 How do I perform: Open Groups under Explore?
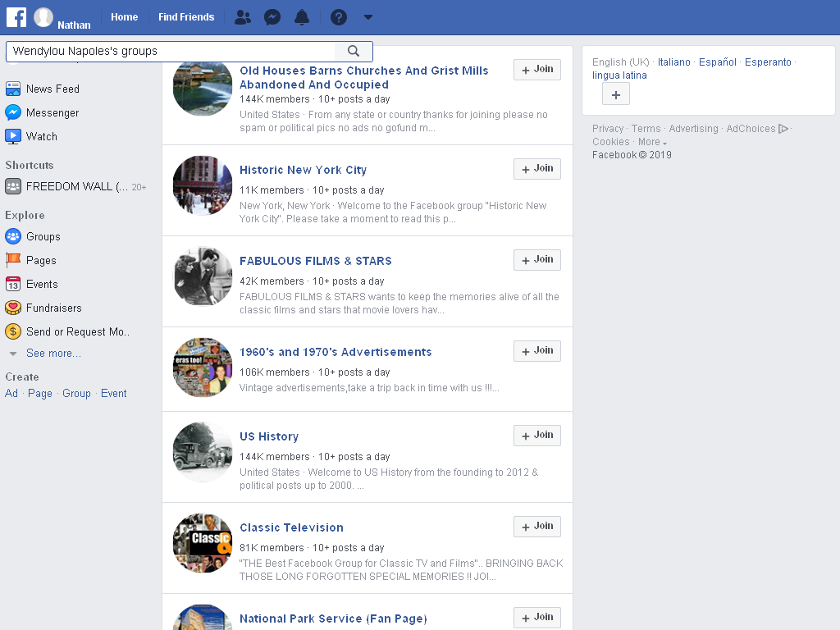pyautogui.click(x=43, y=237)
